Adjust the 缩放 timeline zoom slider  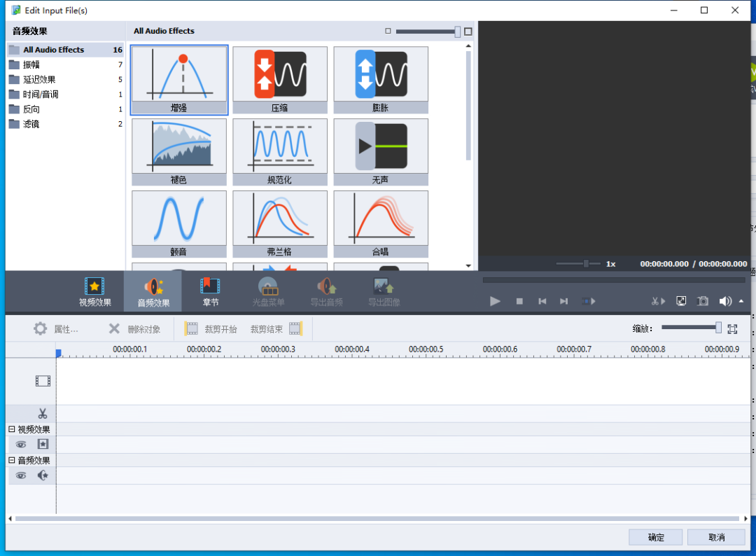pyautogui.click(x=692, y=328)
